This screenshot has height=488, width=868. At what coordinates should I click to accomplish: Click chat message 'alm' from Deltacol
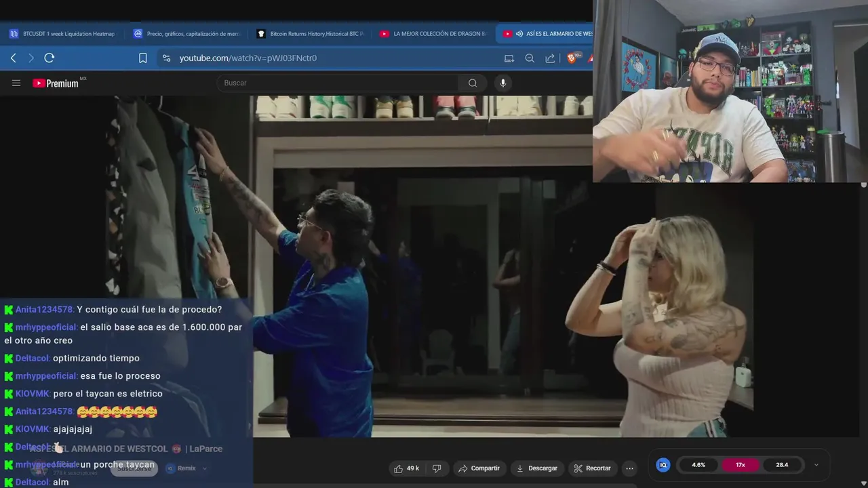pyautogui.click(x=61, y=482)
